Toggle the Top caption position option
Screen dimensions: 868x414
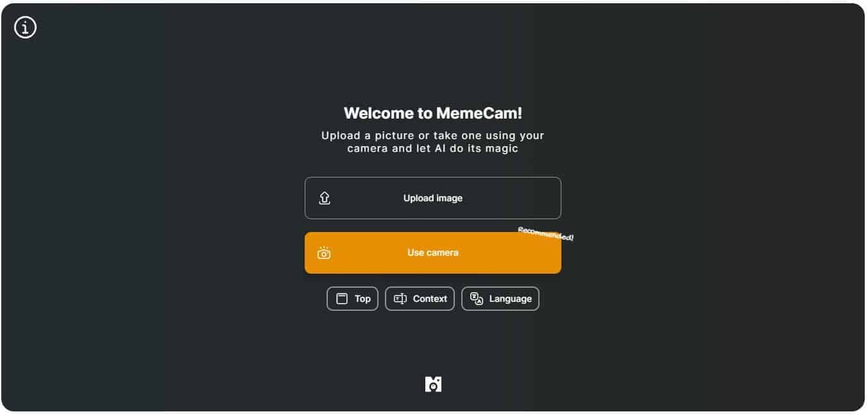353,299
